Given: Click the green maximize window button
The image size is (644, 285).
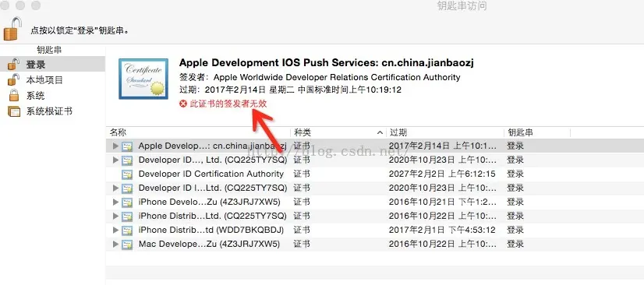Looking at the screenshot, I should 36,5.
